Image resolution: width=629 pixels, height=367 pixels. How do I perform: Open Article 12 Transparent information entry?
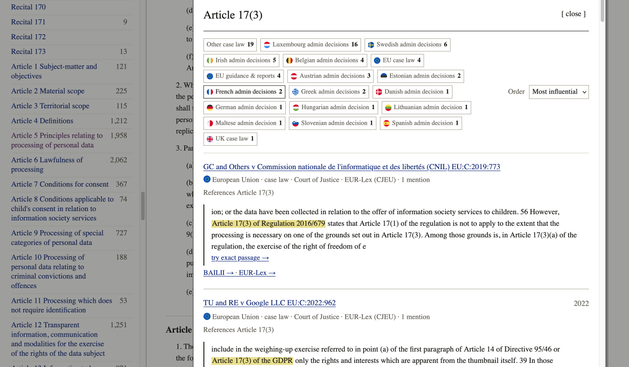pyautogui.click(x=58, y=339)
